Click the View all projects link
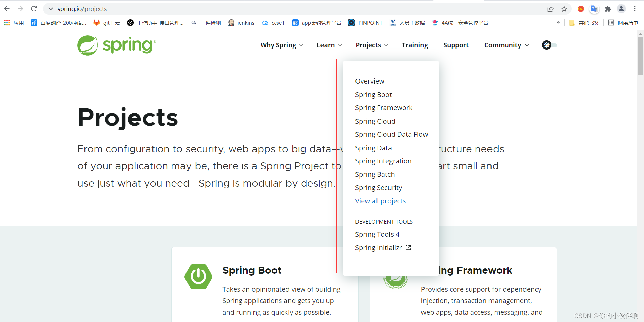The width and height of the screenshot is (644, 322). click(380, 201)
